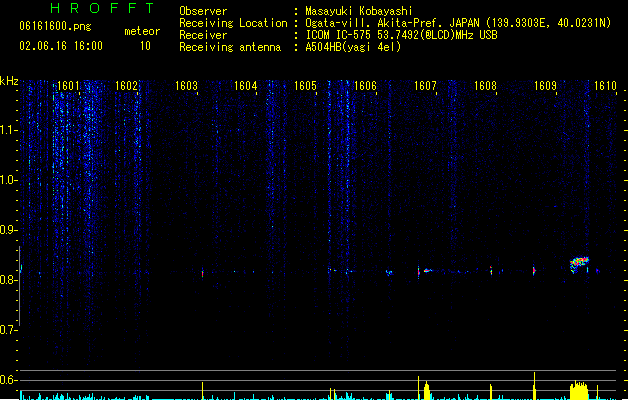This screenshot has width=629, height=400.
Task: Click the 'Observer' field label
Action: [x=203, y=11]
